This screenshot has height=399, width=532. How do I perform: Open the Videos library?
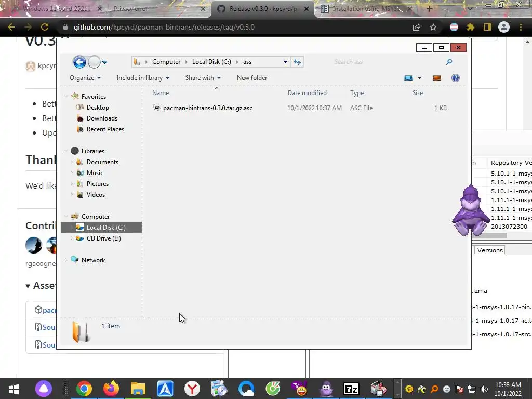[96, 195]
